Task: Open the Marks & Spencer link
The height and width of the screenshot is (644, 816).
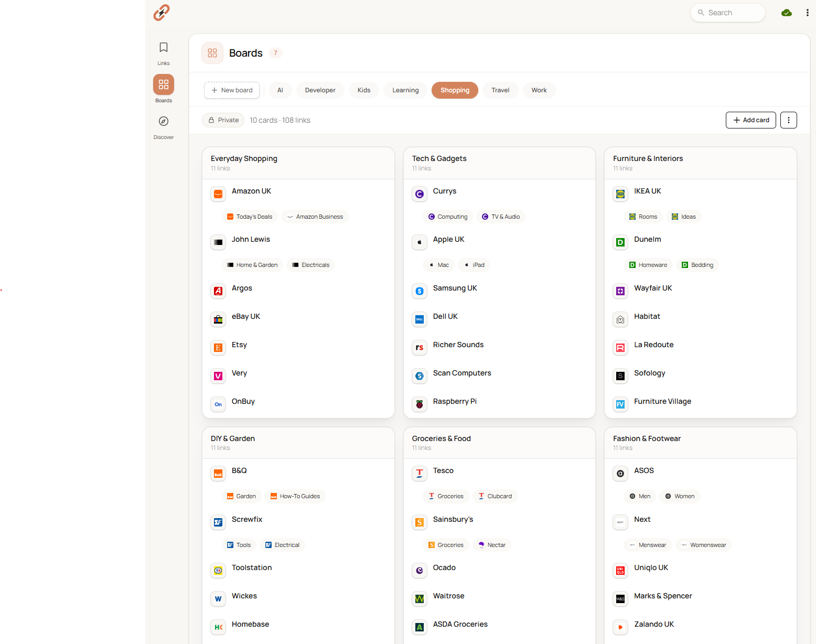Action: pyautogui.click(x=663, y=596)
